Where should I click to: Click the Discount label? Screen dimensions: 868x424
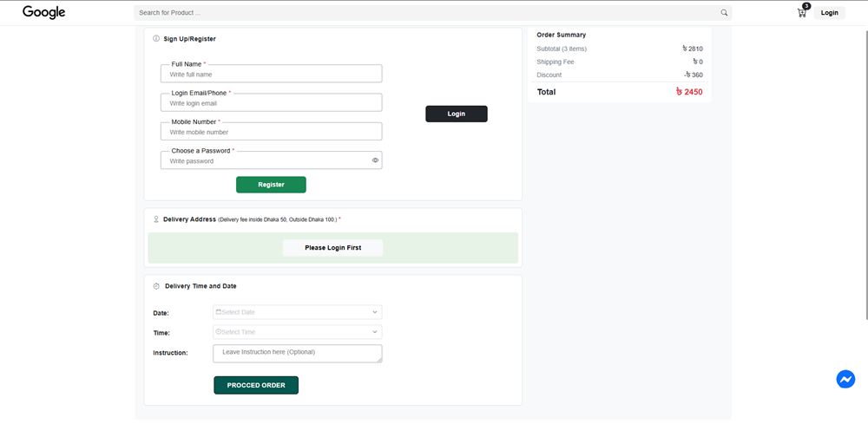coord(549,75)
